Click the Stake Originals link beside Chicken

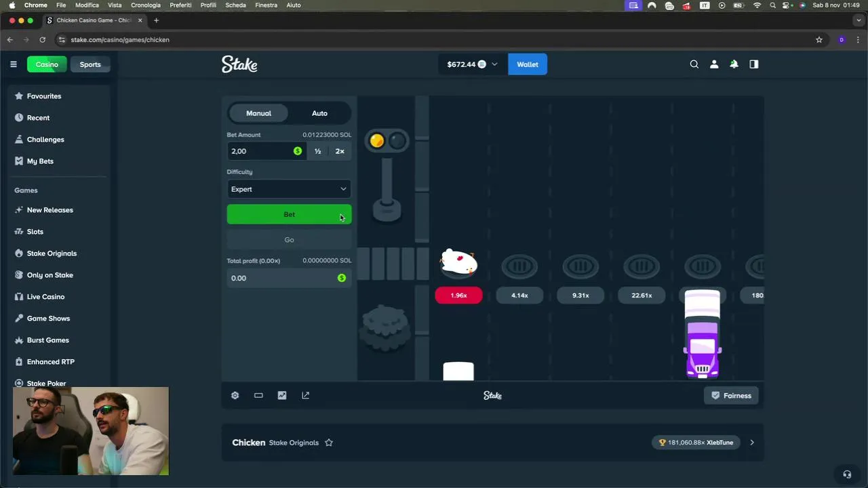point(294,443)
